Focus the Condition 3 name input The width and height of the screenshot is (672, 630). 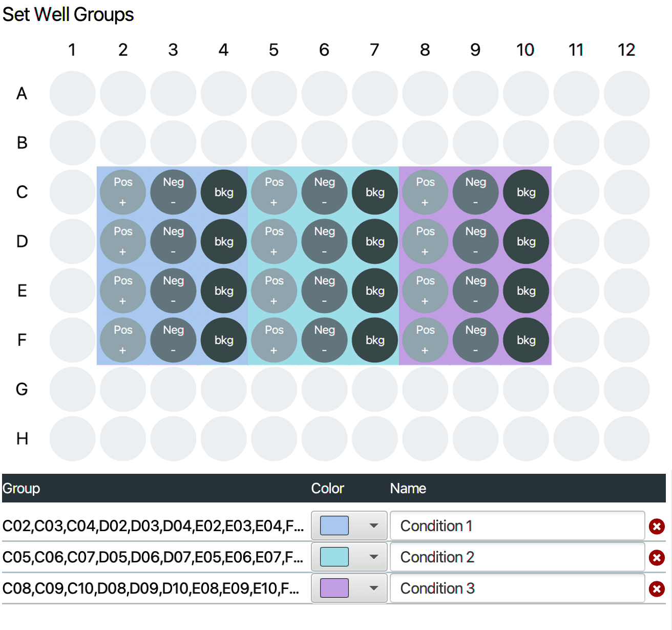(x=517, y=589)
